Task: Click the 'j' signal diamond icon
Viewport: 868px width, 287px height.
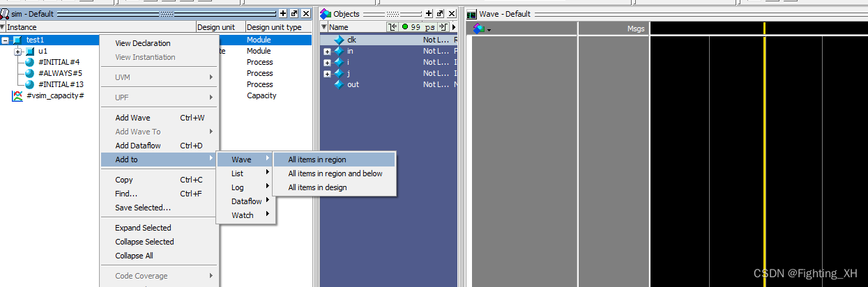Action: pos(339,73)
